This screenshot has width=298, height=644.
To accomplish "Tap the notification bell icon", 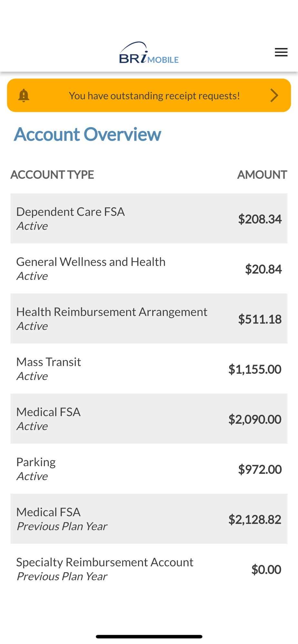I will pos(24,96).
